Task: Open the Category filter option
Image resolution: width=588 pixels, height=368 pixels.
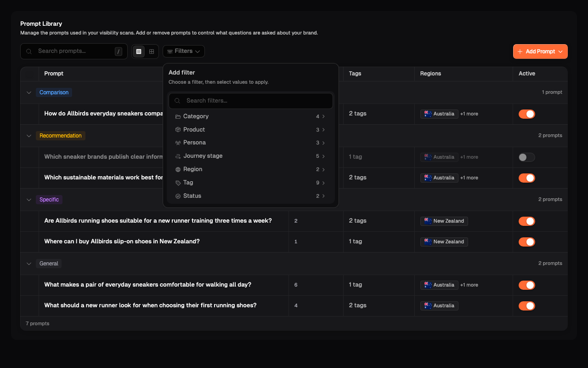Action: [251, 117]
